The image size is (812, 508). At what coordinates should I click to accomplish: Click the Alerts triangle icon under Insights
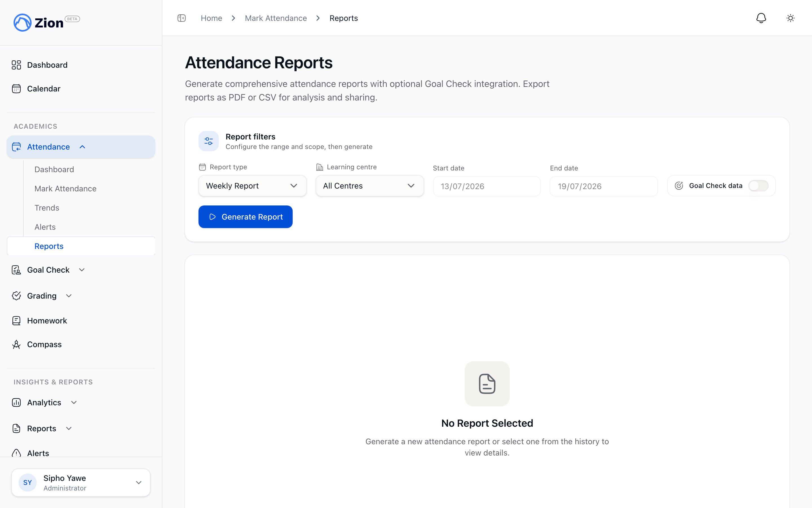pyautogui.click(x=16, y=453)
